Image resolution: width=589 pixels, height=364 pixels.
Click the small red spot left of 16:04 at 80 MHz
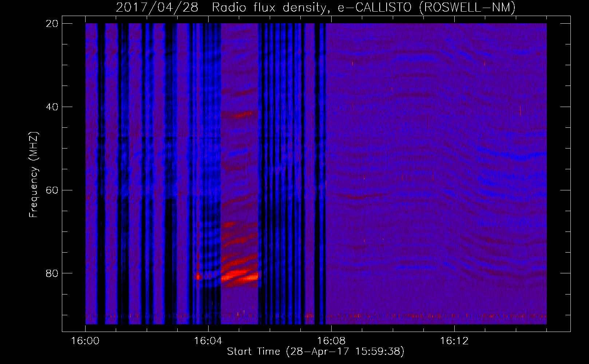(x=199, y=276)
